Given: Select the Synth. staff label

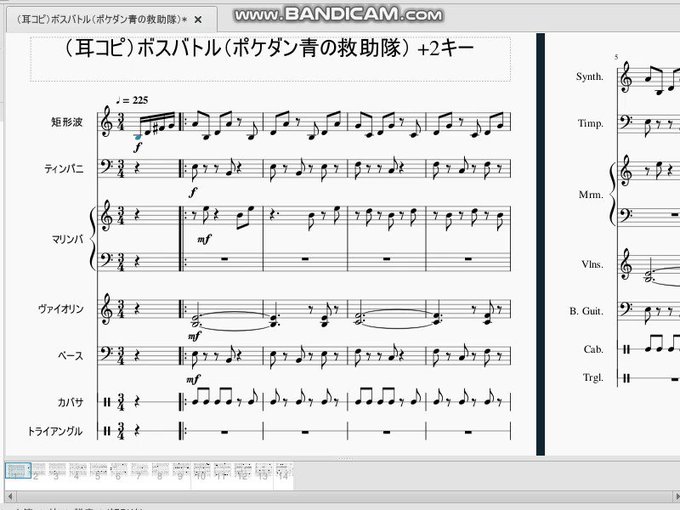Looking at the screenshot, I should 589,77.
